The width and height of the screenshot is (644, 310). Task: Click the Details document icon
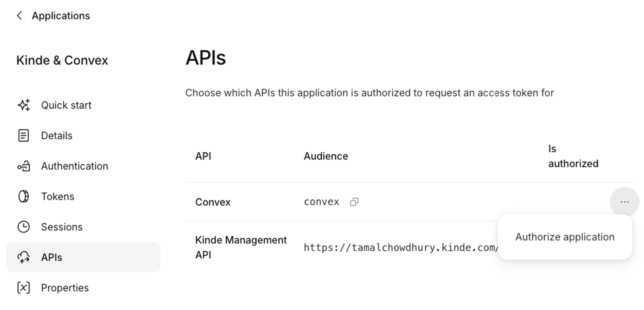24,135
